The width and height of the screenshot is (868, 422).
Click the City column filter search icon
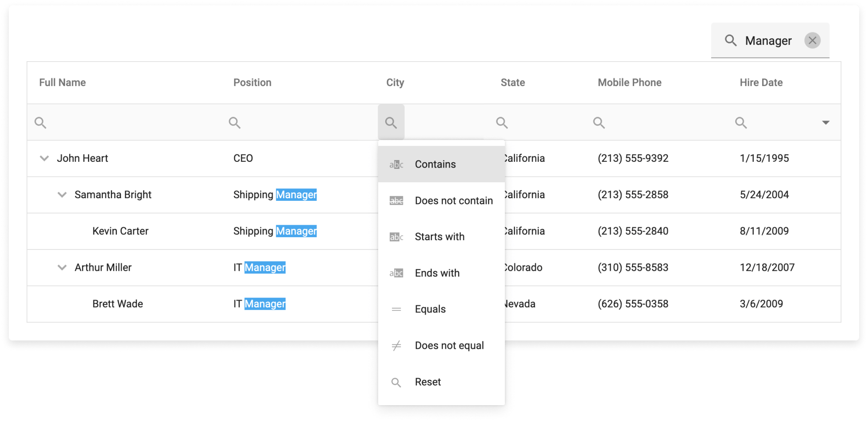point(391,123)
